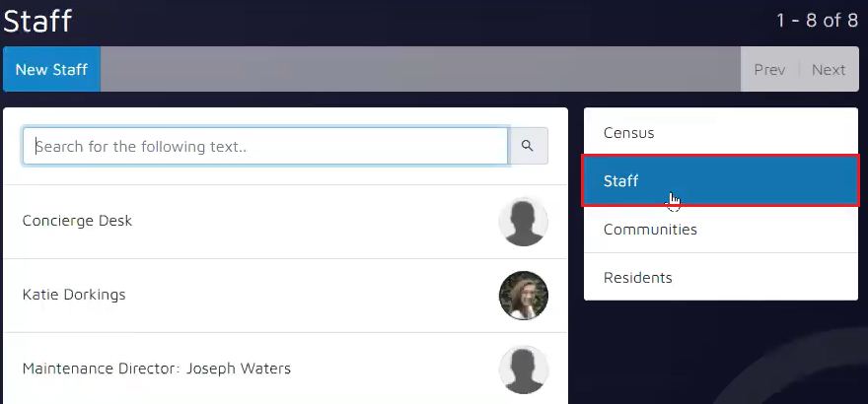Click the magnifier search button
The width and height of the screenshot is (868, 404).
(x=528, y=146)
